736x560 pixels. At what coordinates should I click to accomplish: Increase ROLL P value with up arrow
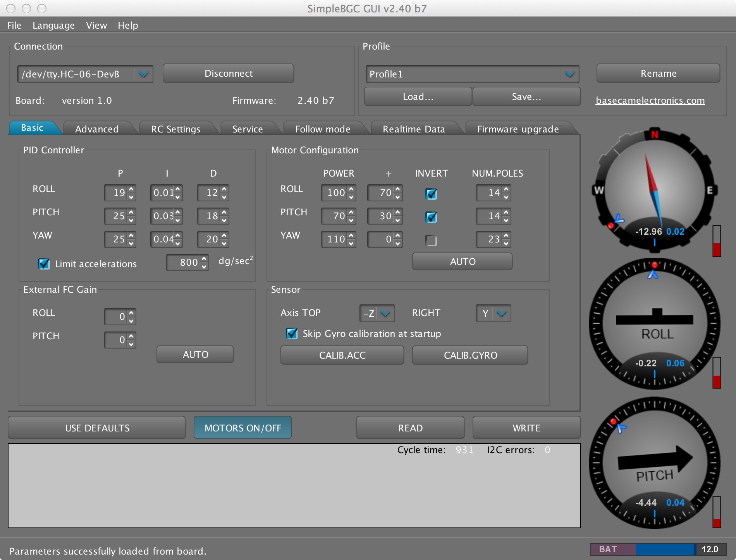click(x=131, y=189)
